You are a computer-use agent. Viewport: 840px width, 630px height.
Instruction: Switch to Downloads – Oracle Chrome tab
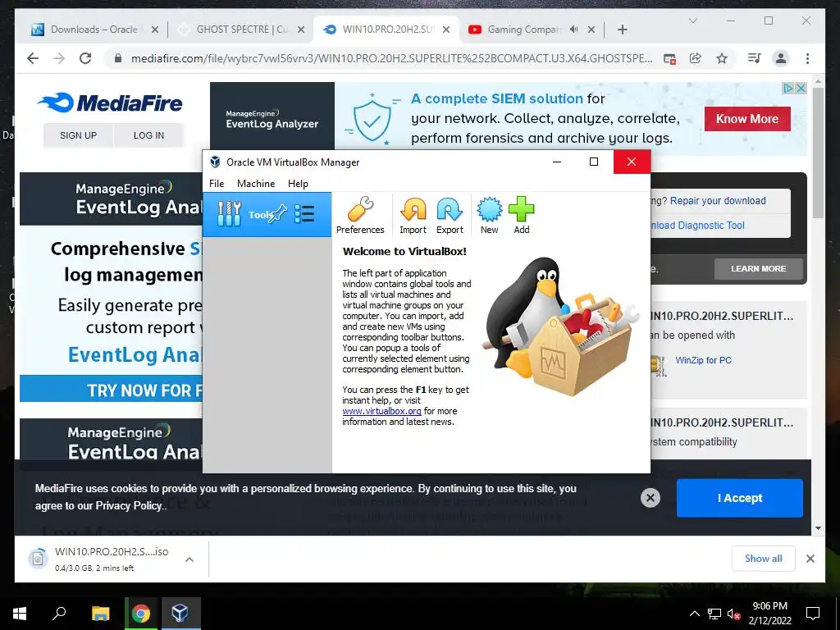94,30
